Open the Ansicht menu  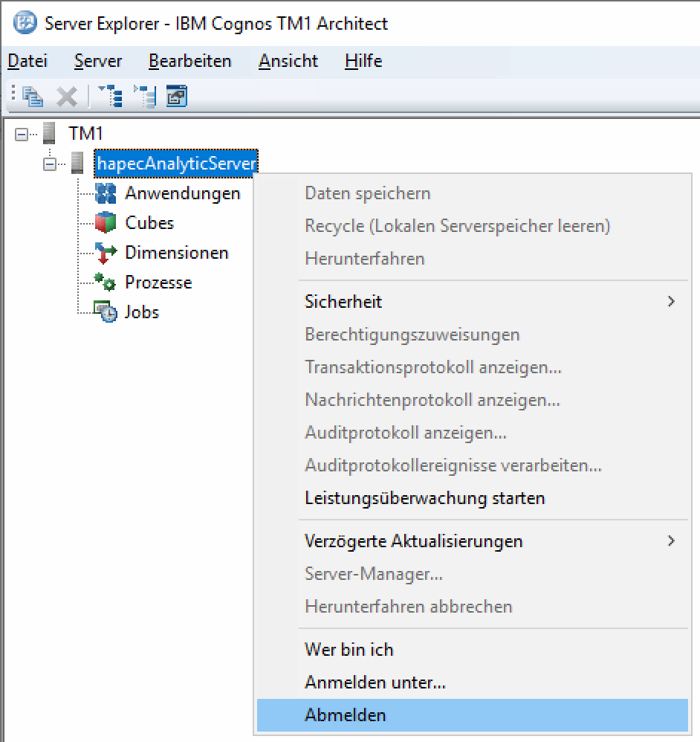[288, 61]
